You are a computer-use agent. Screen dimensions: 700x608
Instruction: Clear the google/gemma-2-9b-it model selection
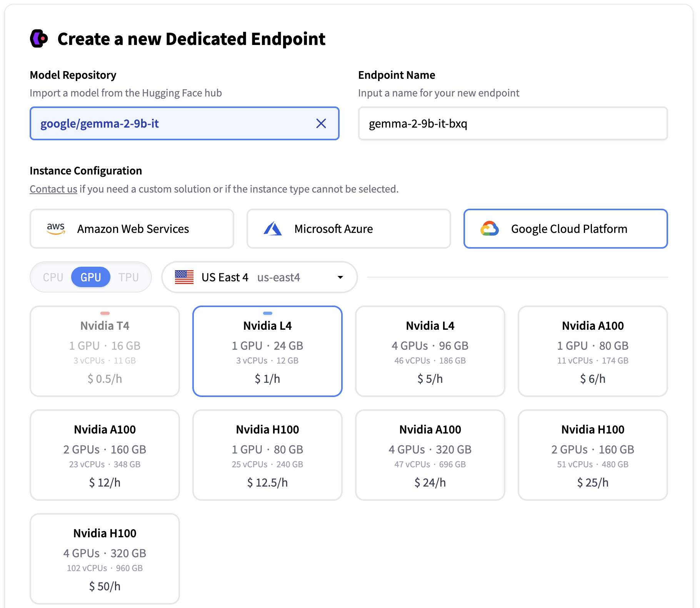(x=321, y=123)
